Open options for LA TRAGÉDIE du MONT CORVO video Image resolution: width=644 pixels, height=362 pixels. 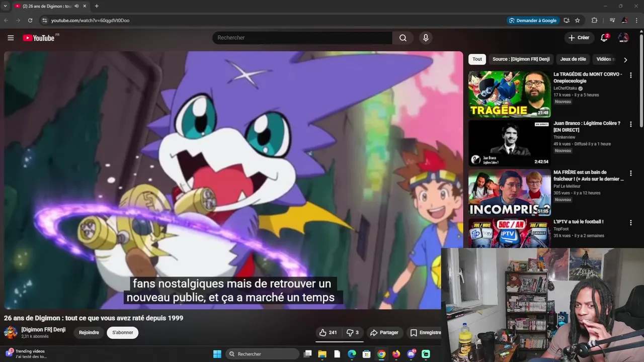(631, 75)
